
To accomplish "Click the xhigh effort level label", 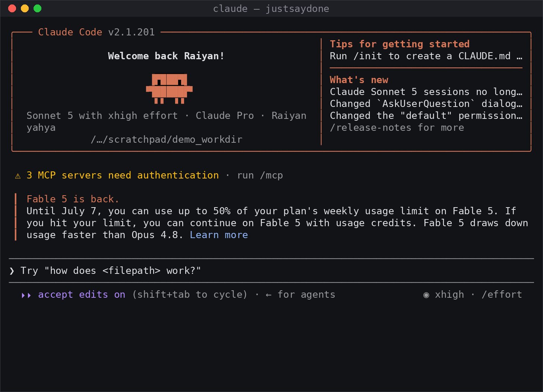I will 449,295.
